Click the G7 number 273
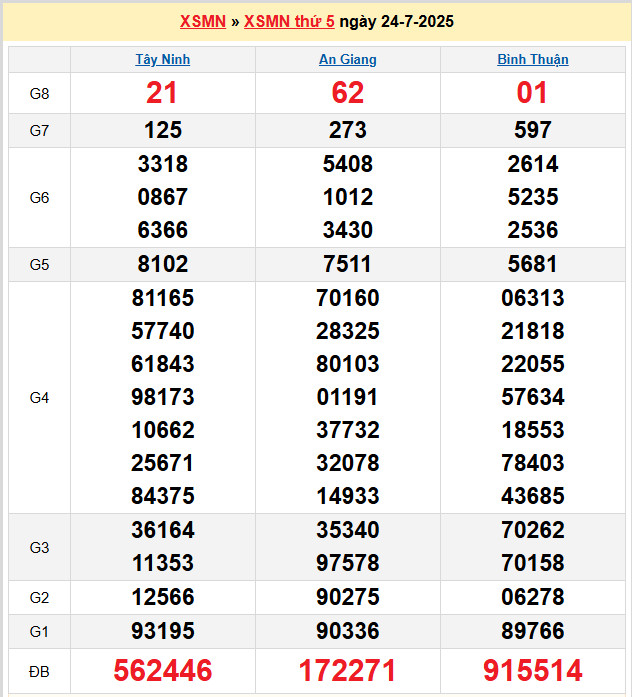This screenshot has height=697, width=632. tap(348, 130)
